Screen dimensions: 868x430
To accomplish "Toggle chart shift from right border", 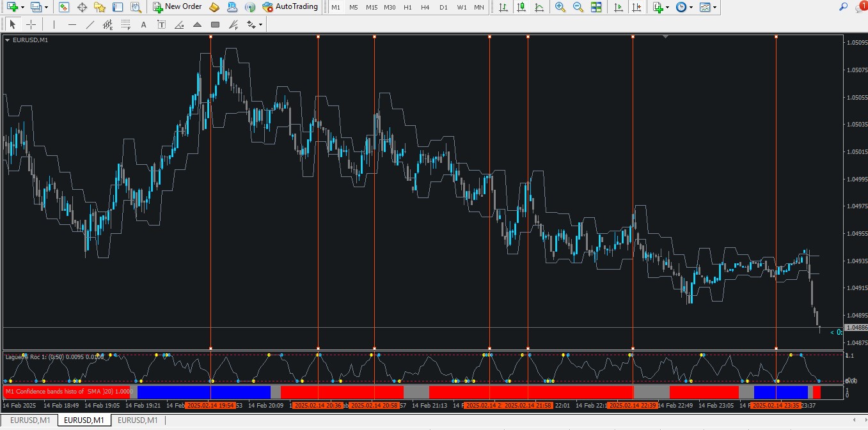I will pos(636,7).
